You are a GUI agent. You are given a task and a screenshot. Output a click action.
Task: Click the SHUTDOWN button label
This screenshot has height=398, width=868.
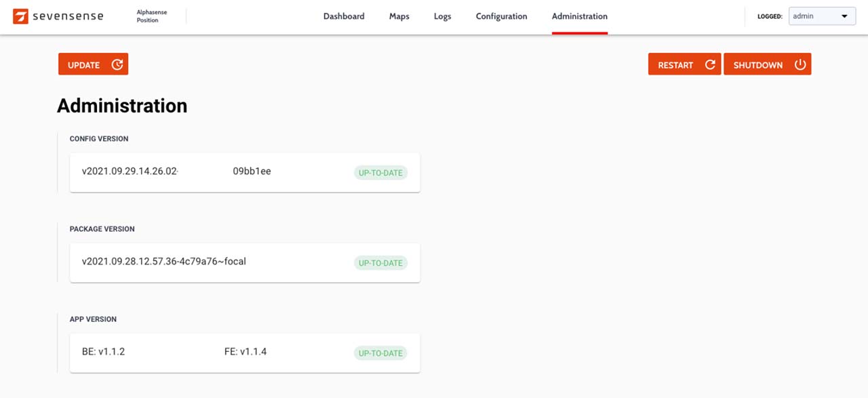pyautogui.click(x=758, y=65)
